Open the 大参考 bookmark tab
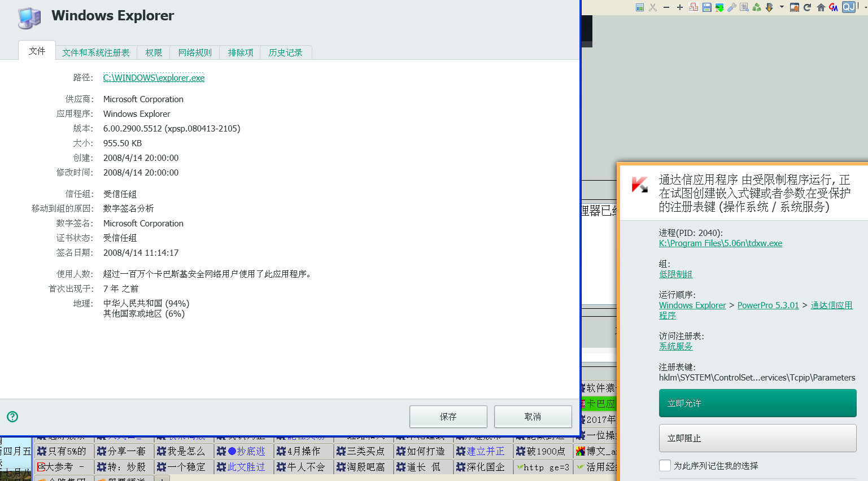The width and height of the screenshot is (868, 481). point(64,467)
